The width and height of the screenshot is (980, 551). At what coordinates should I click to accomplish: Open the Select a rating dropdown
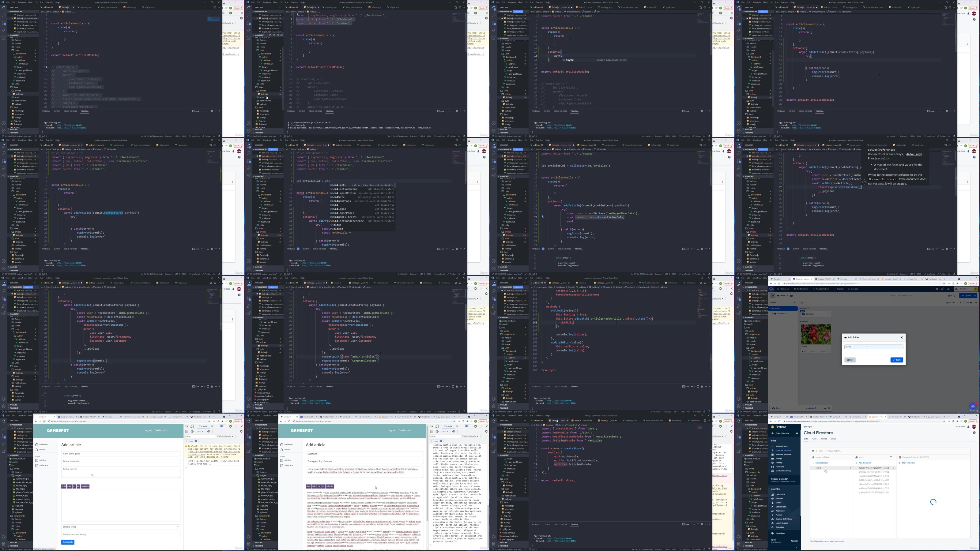(x=120, y=527)
